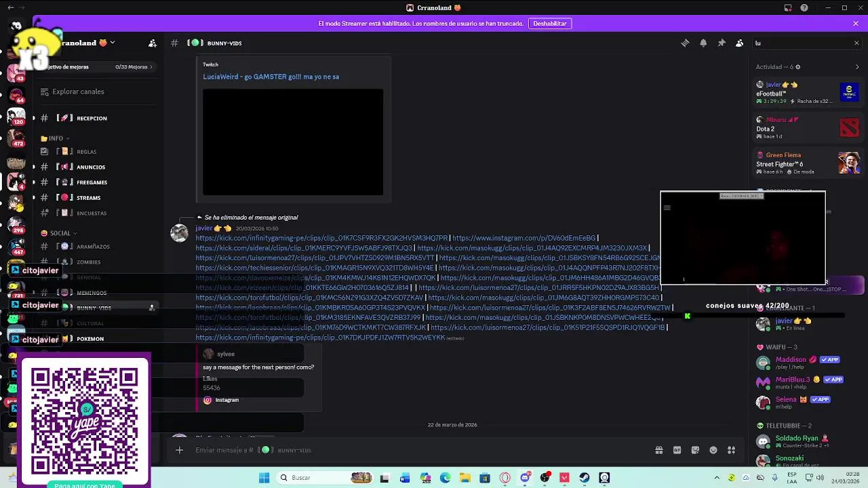Open javier's avatar beside the links message

pos(180,232)
